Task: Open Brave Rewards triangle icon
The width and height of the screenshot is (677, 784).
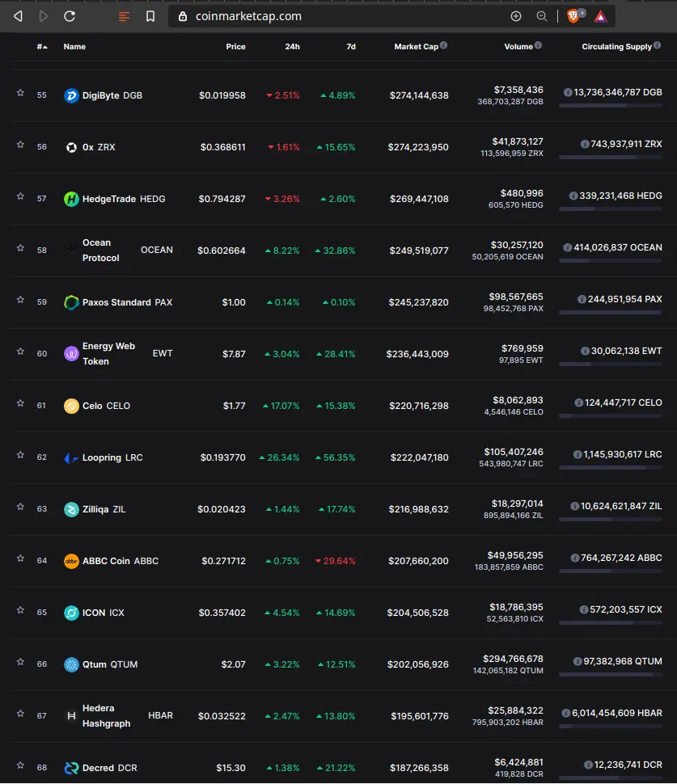Action: (600, 17)
